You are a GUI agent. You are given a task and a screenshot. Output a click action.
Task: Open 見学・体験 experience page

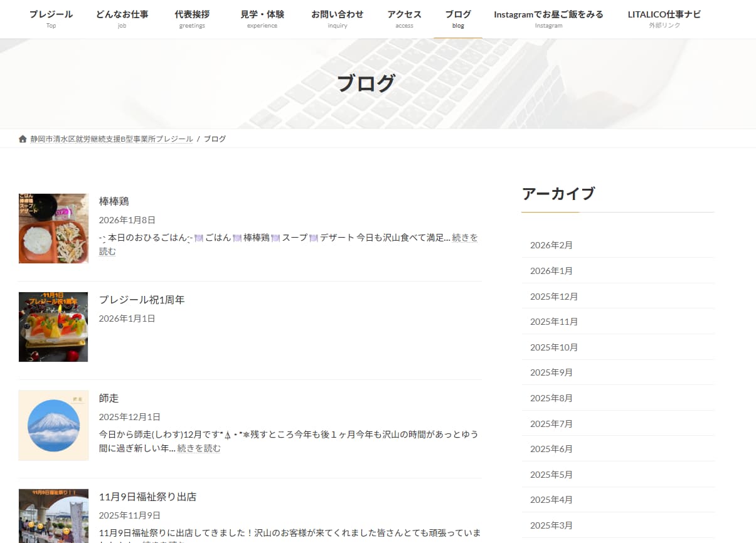(262, 19)
